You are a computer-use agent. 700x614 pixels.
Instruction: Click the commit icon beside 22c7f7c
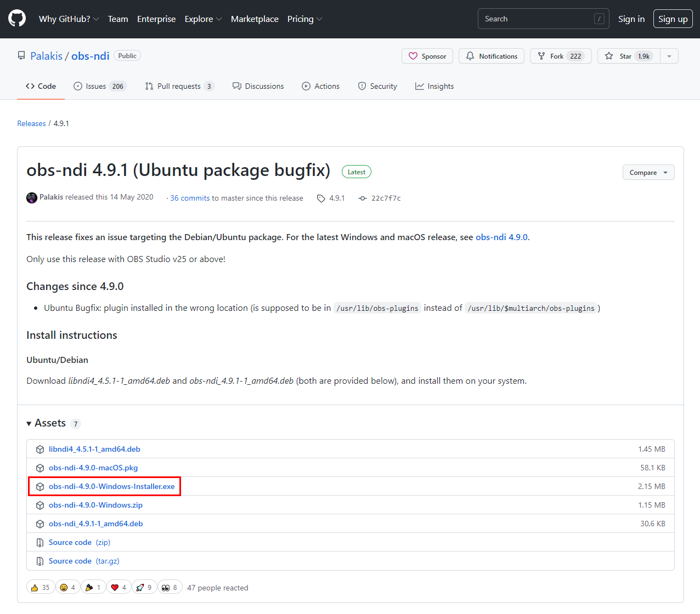pos(363,198)
